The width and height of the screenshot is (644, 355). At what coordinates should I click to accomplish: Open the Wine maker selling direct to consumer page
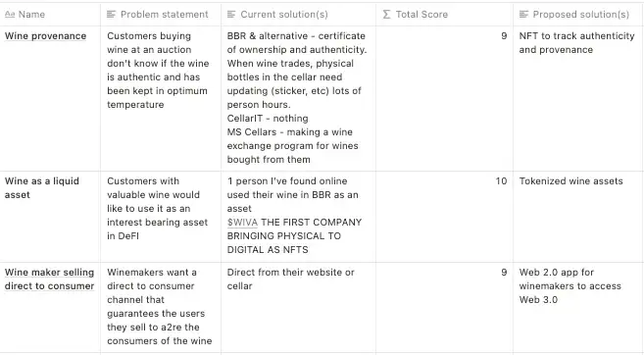click(x=49, y=279)
